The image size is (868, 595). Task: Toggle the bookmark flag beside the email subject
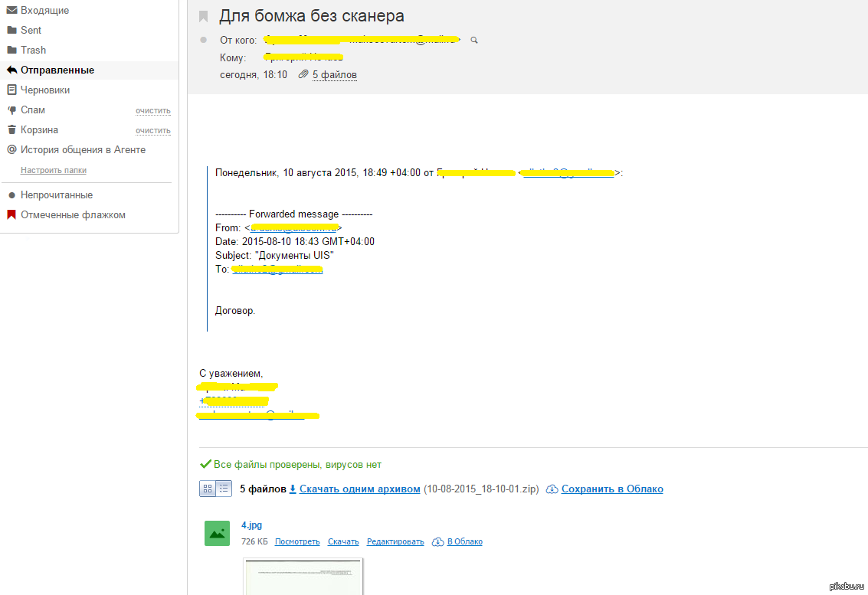(203, 16)
